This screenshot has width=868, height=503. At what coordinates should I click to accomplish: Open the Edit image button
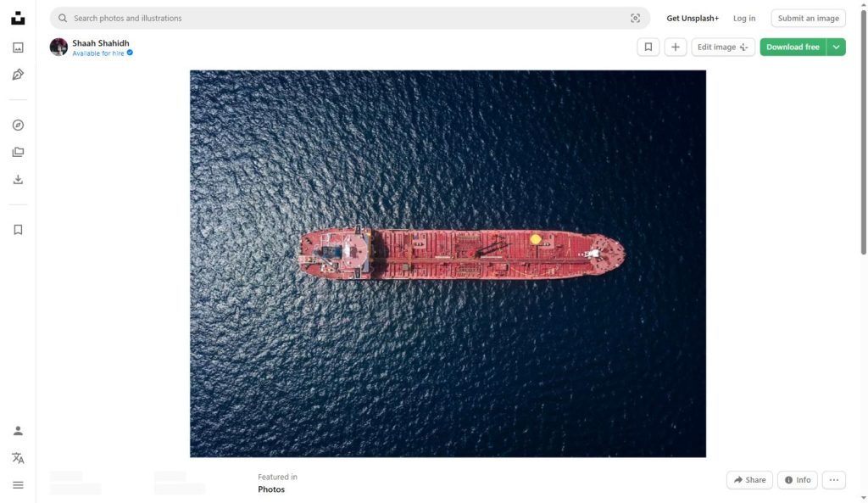pos(723,48)
